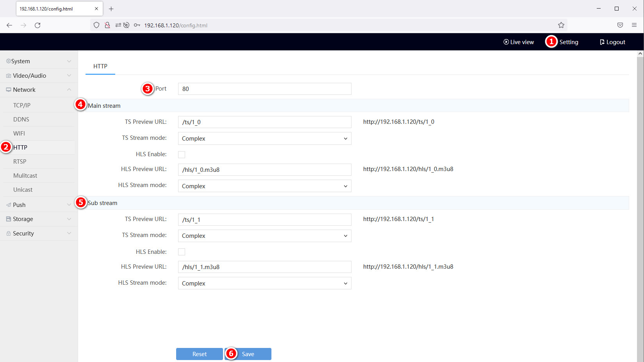Select RTSP in the Network menu

(x=20, y=162)
